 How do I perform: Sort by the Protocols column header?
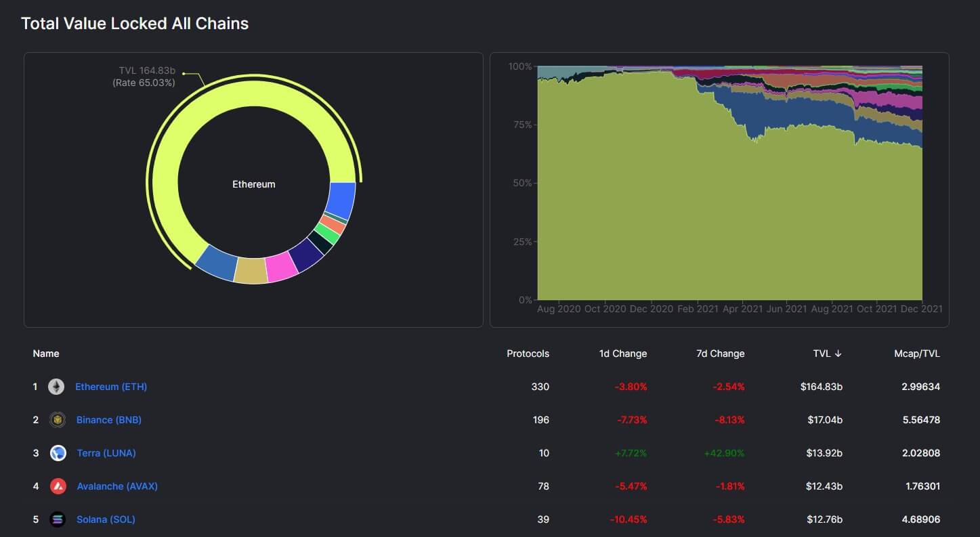point(528,353)
